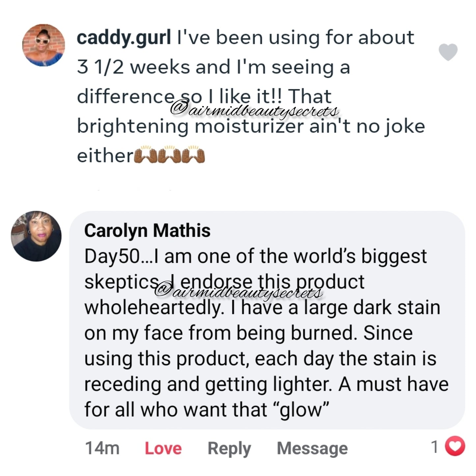Image resolution: width=476 pixels, height=476 pixels.
Task: View the reaction count of 1
Action: pyautogui.click(x=435, y=447)
